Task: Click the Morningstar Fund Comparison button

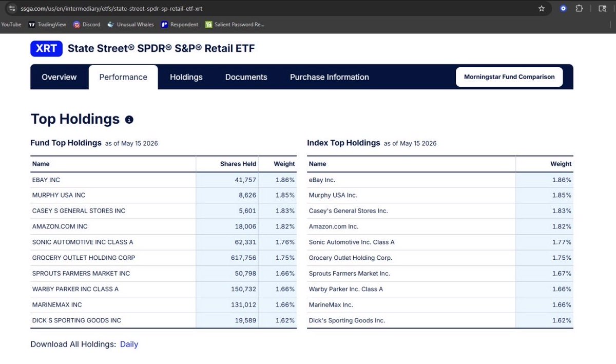Action: pos(509,77)
